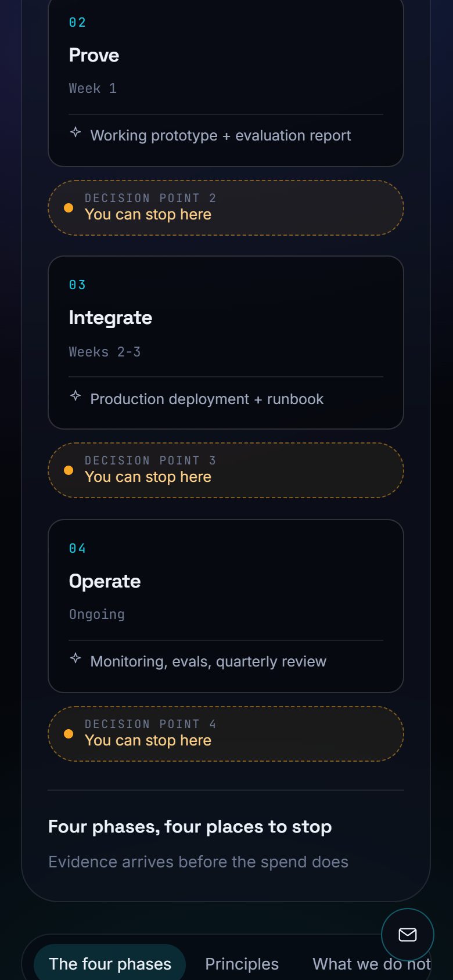The width and height of the screenshot is (453, 980).
Task: Open the Principles tab
Action: (242, 964)
